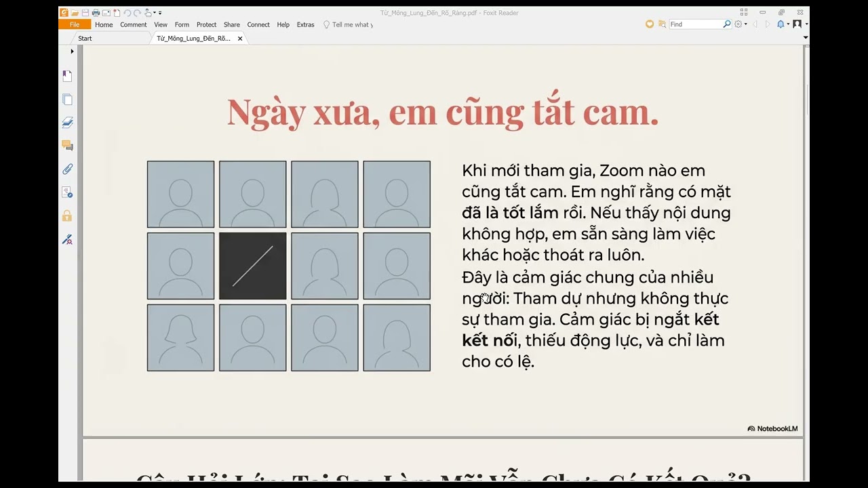Click the email envelope icon in the quick toolbar
868x488 pixels.
pos(106,13)
